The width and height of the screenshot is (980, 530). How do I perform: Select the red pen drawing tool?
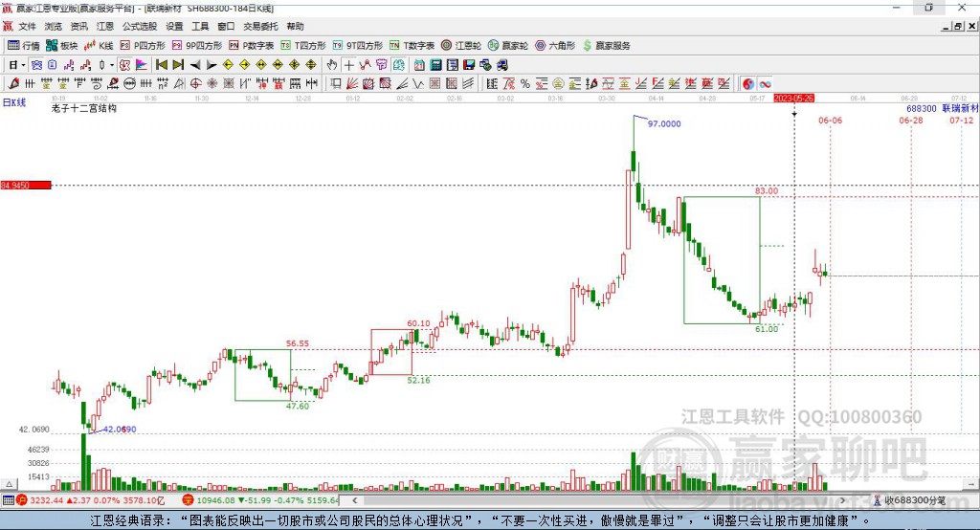pos(13,84)
